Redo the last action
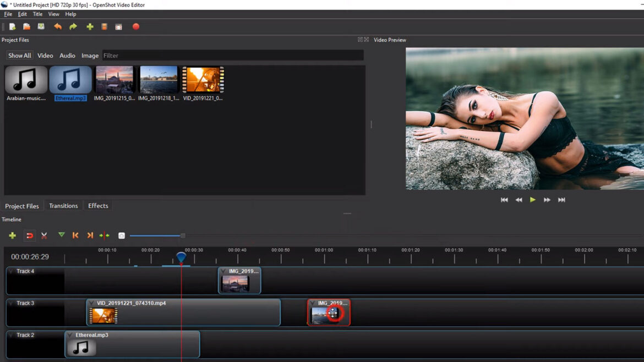644x362 pixels. (73, 26)
